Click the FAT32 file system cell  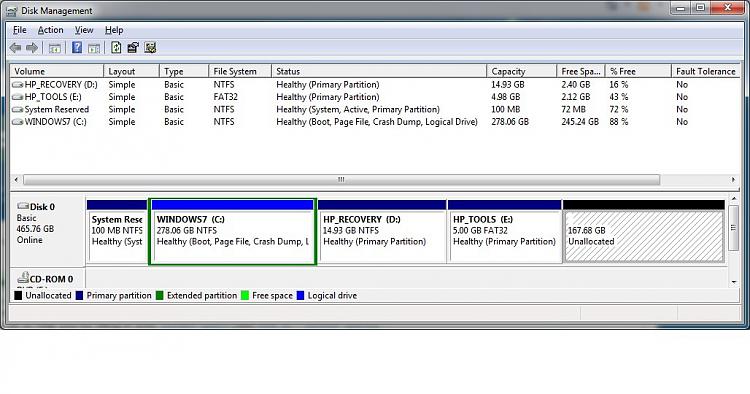click(225, 97)
